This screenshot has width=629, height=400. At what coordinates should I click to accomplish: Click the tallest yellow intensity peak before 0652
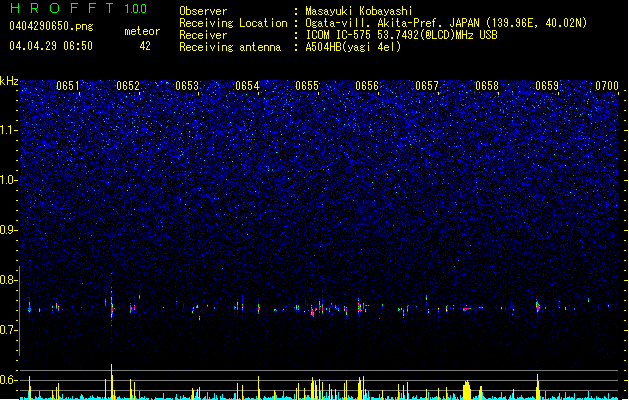(x=112, y=381)
